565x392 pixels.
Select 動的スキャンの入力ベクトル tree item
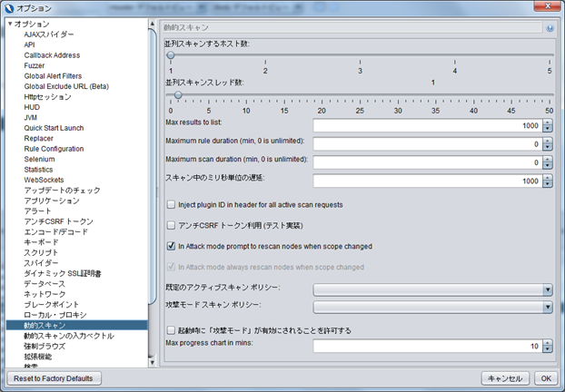pyautogui.click(x=69, y=336)
